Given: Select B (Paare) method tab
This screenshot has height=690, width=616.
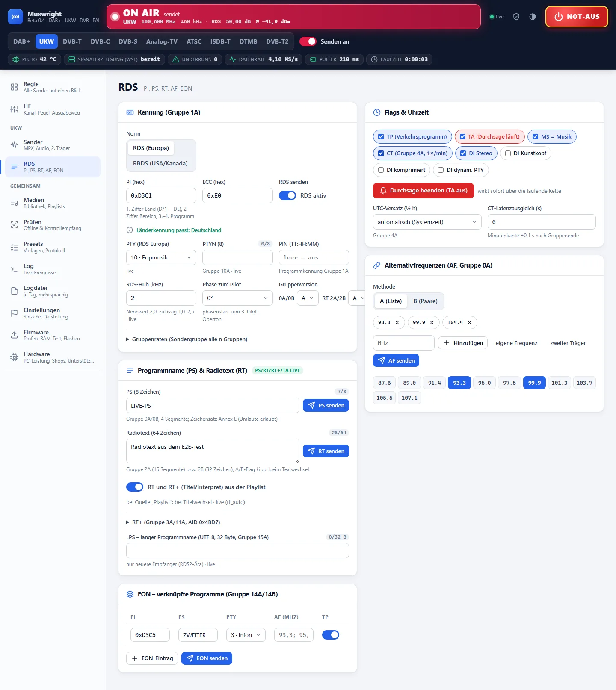Looking at the screenshot, I should (x=426, y=301).
